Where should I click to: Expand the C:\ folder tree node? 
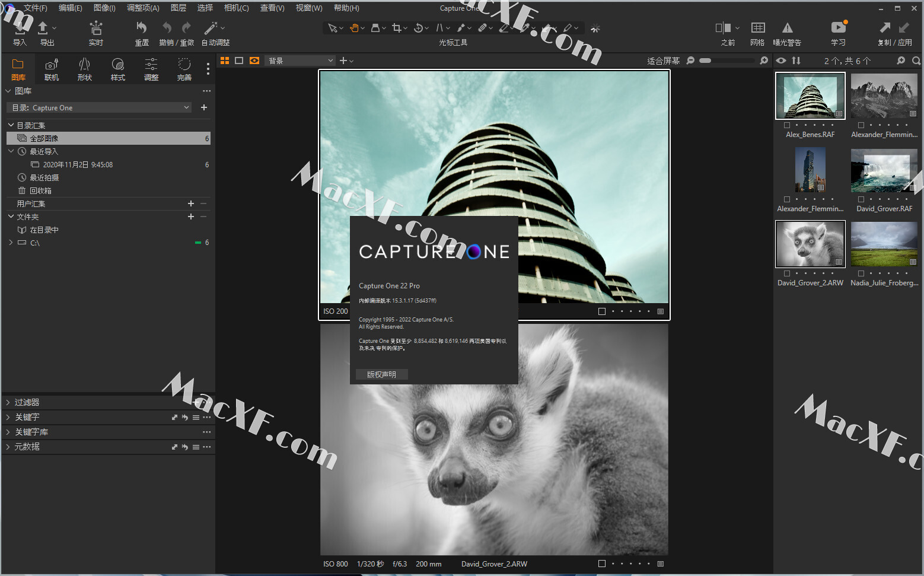coord(11,243)
